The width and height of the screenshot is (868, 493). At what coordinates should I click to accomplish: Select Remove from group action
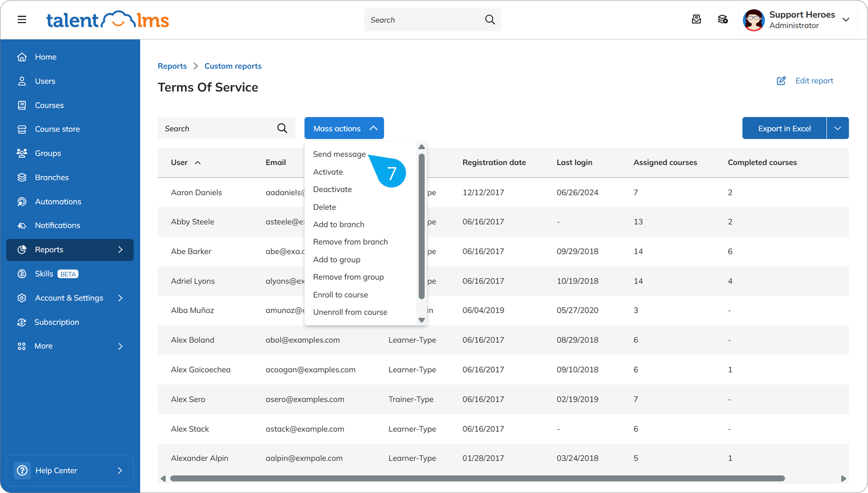pos(348,277)
